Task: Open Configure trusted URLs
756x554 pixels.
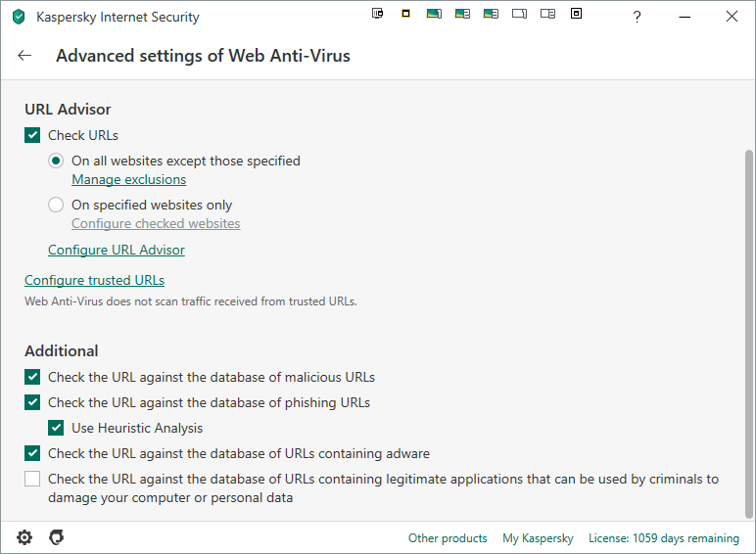Action: click(94, 280)
